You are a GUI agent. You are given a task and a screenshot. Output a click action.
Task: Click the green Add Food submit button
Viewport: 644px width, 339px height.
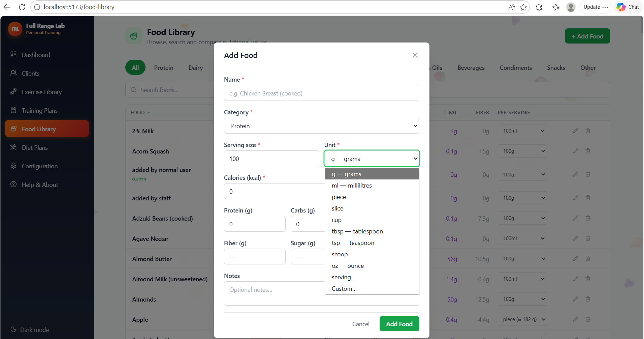tap(399, 324)
